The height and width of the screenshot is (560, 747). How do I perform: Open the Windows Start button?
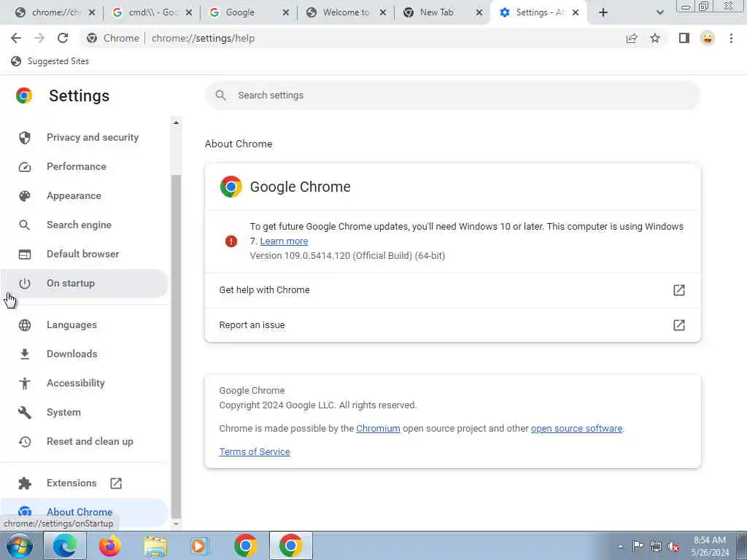pyautogui.click(x=20, y=545)
